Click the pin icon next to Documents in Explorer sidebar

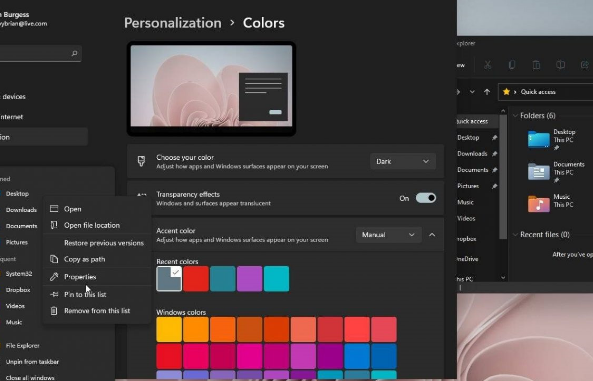[494, 170]
